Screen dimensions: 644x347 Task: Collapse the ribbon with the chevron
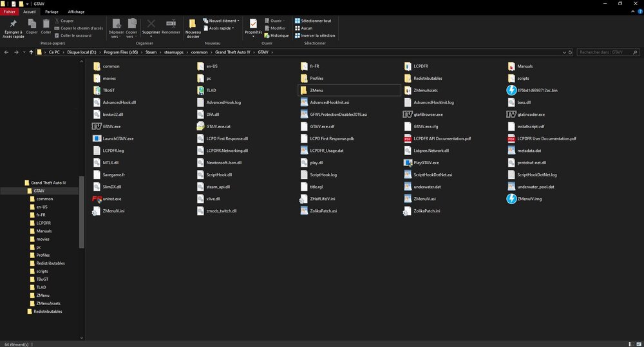pyautogui.click(x=633, y=12)
